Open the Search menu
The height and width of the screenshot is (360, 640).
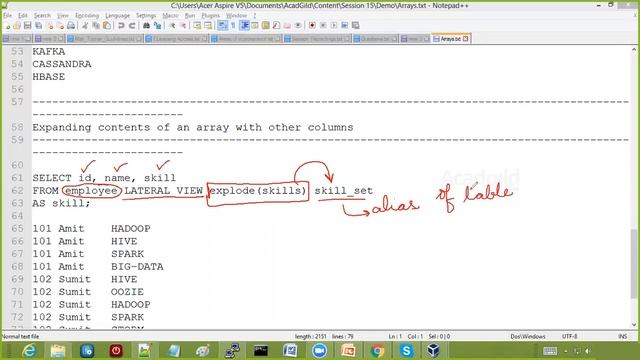42,16
